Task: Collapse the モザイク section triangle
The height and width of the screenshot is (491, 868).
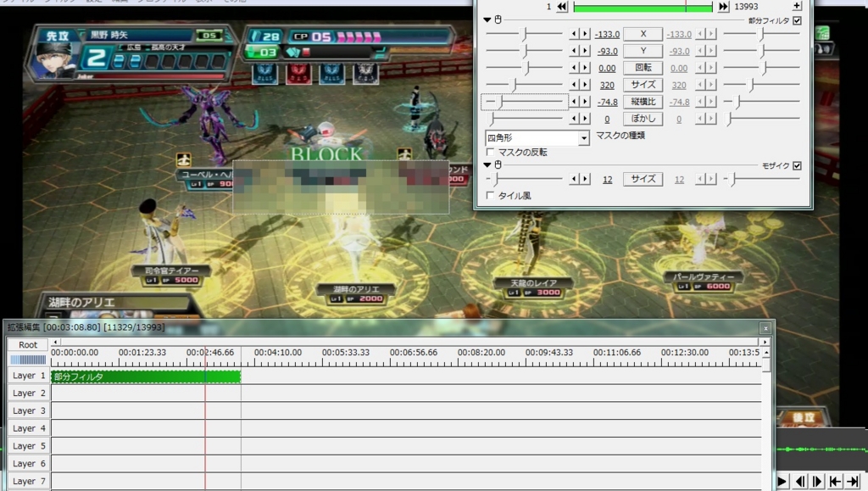Action: [x=487, y=165]
